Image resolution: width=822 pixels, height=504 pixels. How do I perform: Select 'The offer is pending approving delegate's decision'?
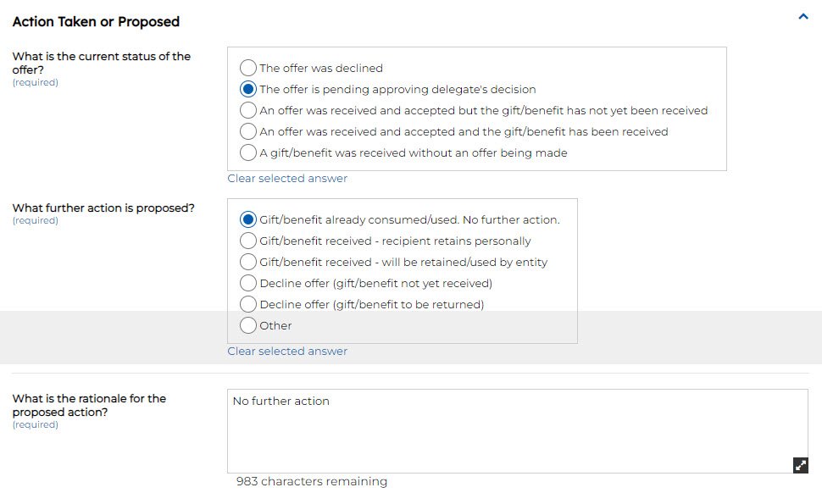pyautogui.click(x=248, y=89)
